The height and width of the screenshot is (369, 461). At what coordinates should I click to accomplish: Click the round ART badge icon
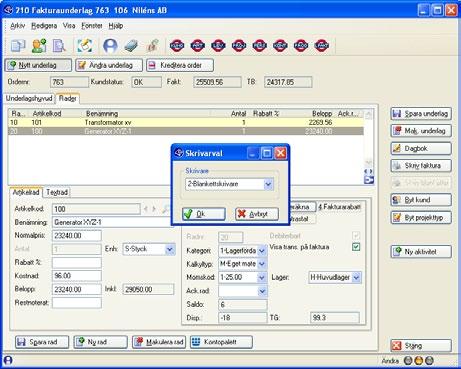coord(197,45)
